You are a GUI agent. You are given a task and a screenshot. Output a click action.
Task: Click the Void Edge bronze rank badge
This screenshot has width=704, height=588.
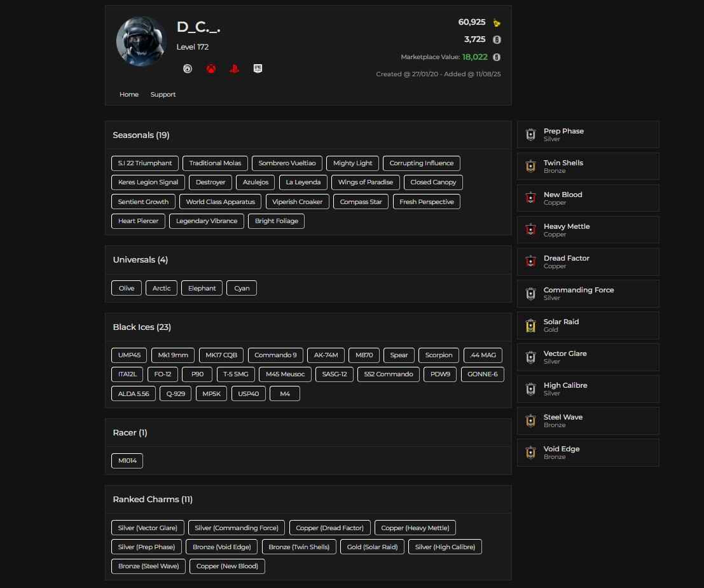point(531,453)
